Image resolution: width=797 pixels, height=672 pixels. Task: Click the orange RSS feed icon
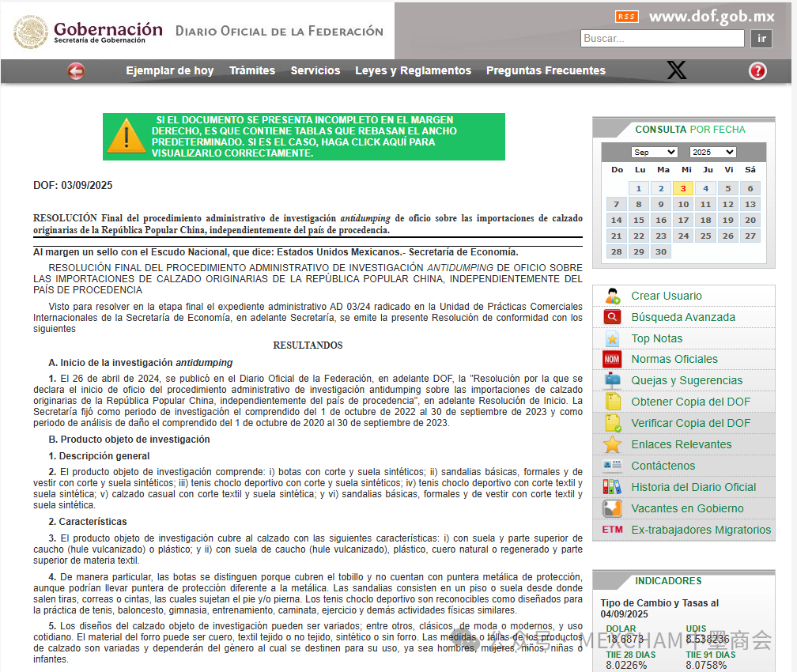(x=626, y=17)
